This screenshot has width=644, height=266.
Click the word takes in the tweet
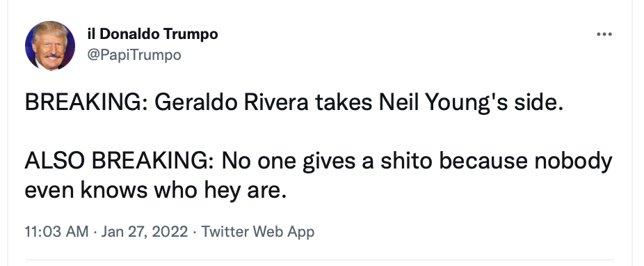coord(344,103)
